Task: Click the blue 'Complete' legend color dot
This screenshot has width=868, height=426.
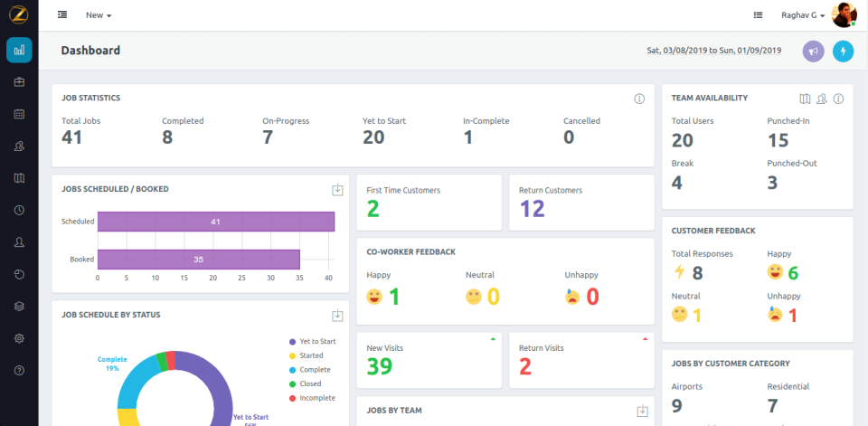Action: [292, 370]
